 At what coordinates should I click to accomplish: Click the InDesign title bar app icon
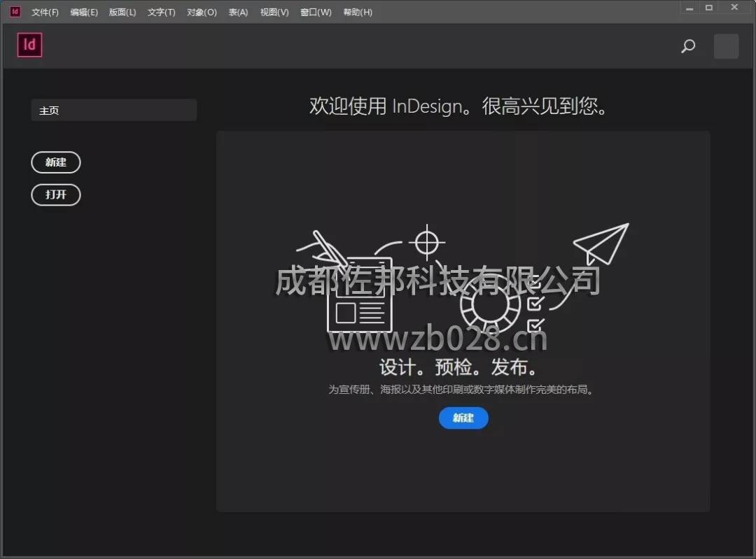15,12
